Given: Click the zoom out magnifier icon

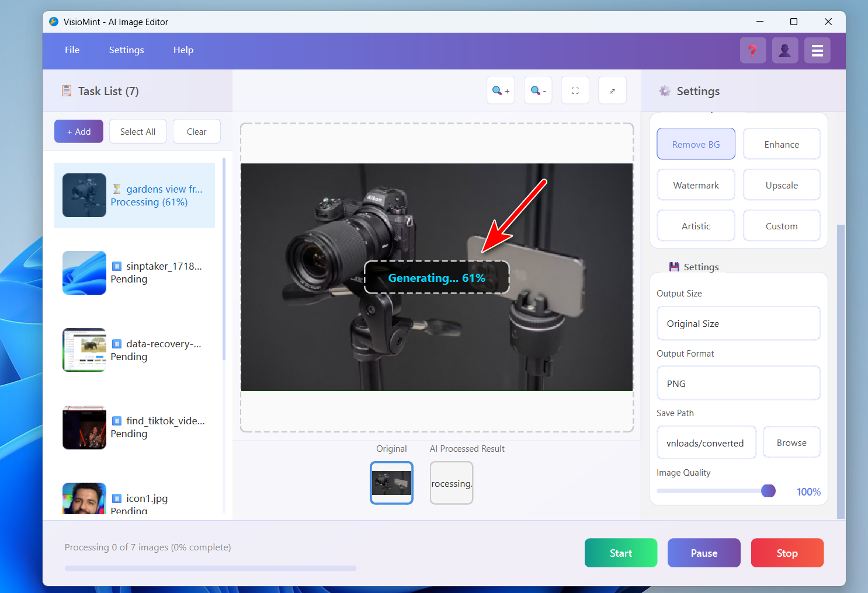Looking at the screenshot, I should click(537, 90).
